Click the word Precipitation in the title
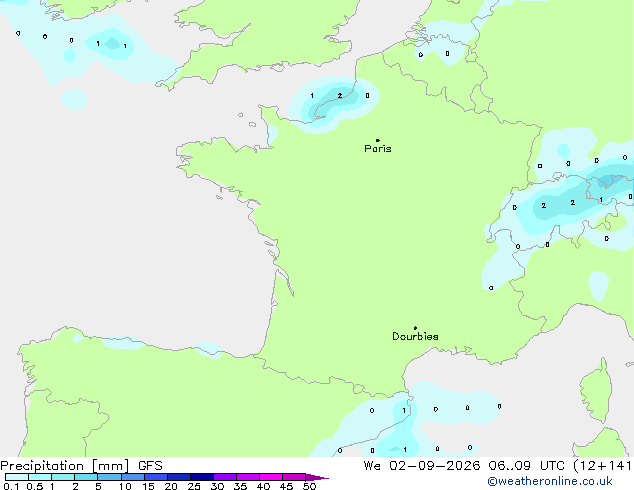The height and width of the screenshot is (490, 634). point(42,466)
